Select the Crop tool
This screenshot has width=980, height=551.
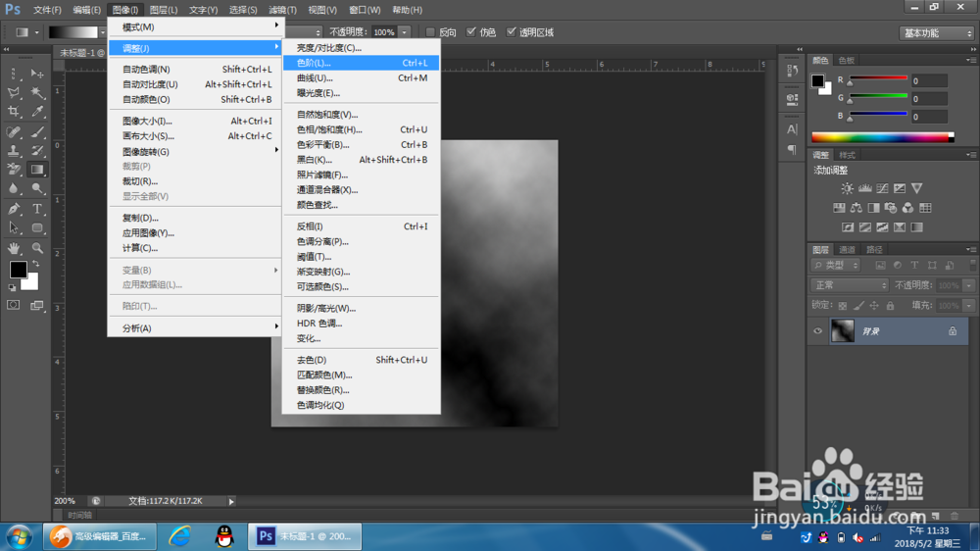pyautogui.click(x=14, y=112)
